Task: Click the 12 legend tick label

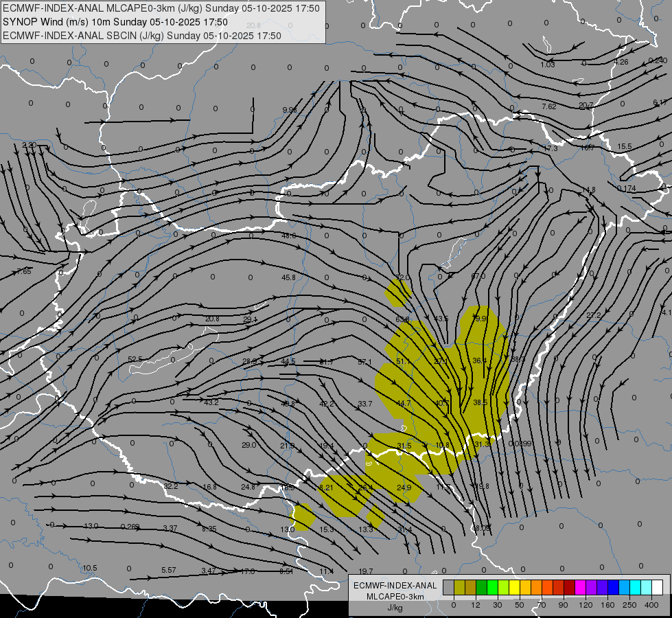Action: point(475,605)
